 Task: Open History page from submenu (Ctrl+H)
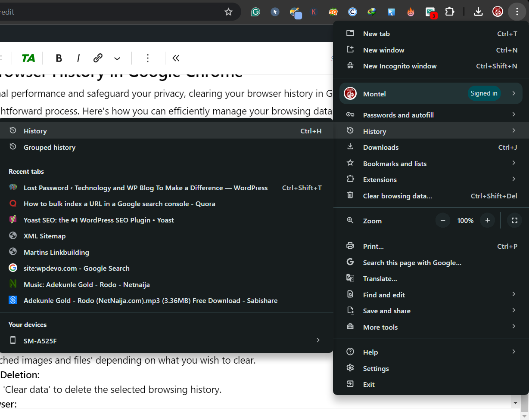(x=166, y=131)
